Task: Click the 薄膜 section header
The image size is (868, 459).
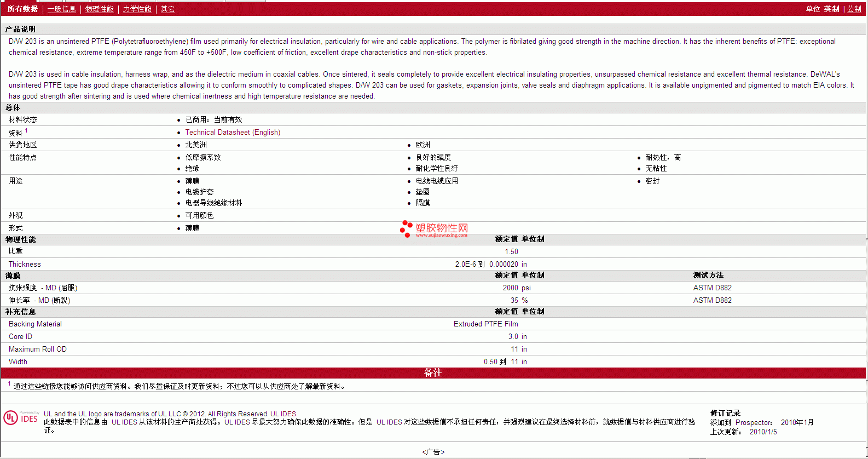Action: (13, 276)
